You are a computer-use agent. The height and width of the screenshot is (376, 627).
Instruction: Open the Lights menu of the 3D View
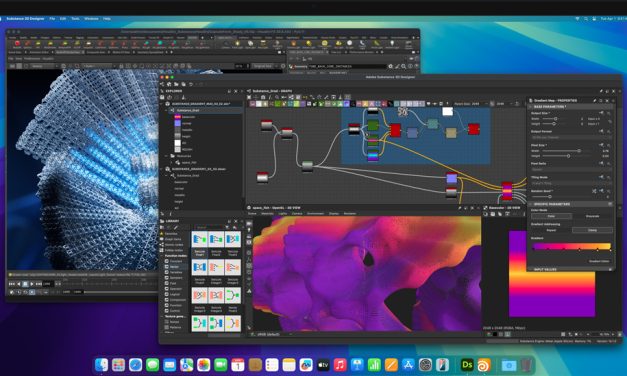point(283,214)
